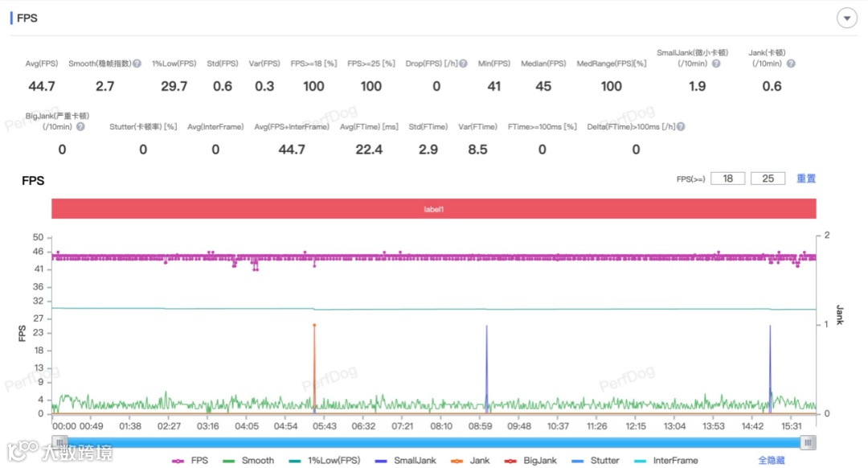Click the MedRange(FPS)[%] label
Image resolution: width=868 pixels, height=468 pixels.
tap(611, 64)
